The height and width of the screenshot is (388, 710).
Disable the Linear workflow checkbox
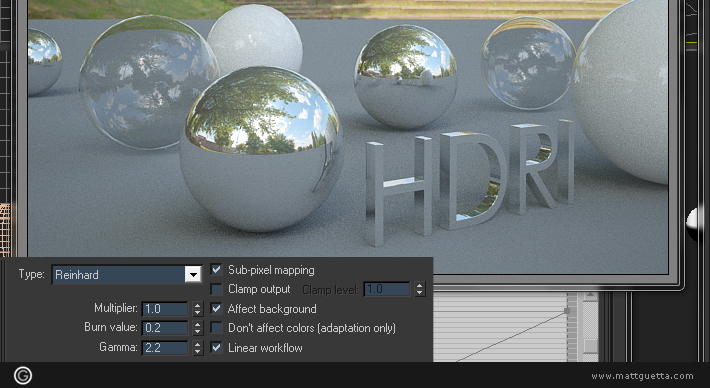tap(216, 348)
